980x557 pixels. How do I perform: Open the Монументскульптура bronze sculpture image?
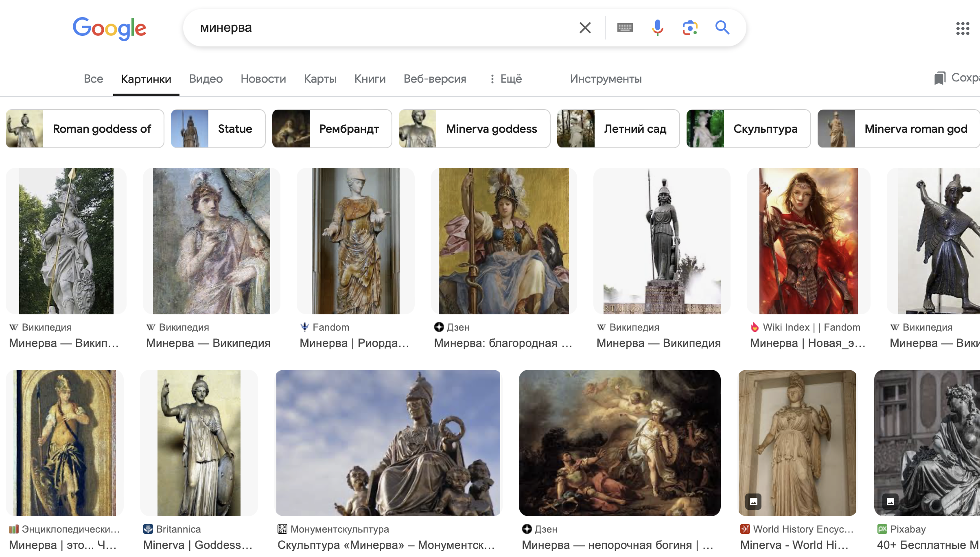coord(388,443)
